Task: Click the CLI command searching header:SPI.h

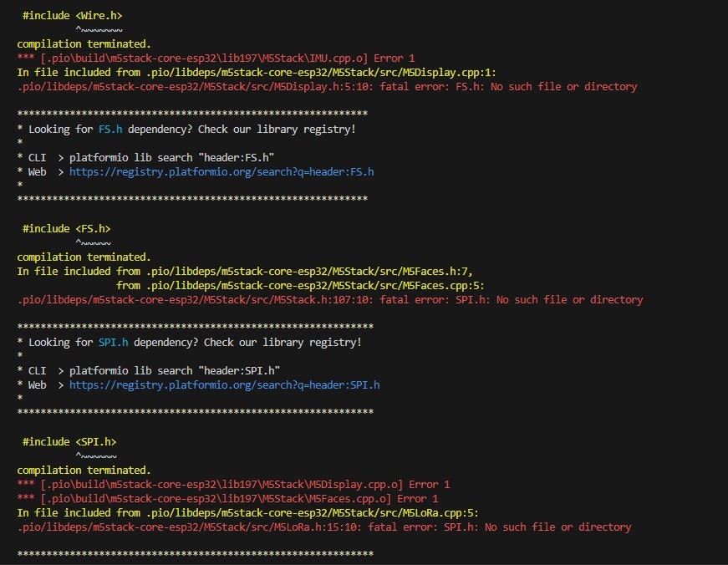Action: (175, 371)
